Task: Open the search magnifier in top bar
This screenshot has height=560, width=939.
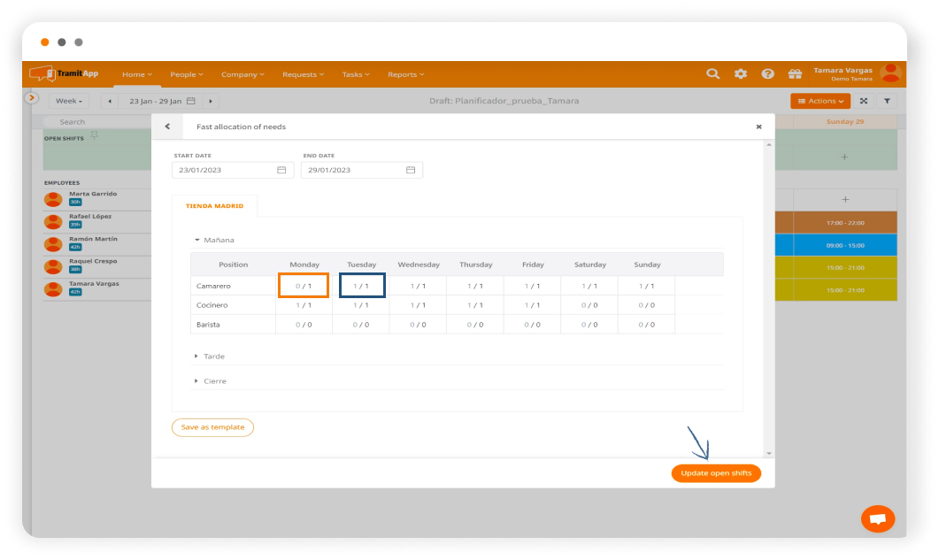Action: click(x=712, y=74)
